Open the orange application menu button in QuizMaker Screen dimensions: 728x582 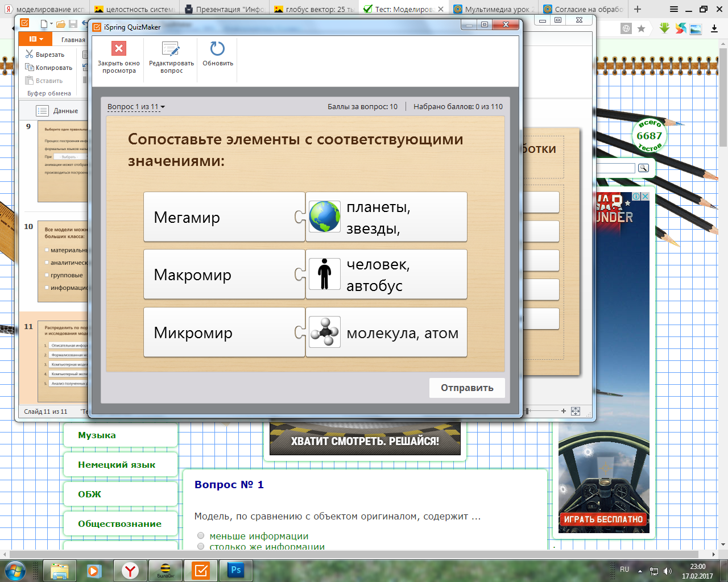click(36, 39)
